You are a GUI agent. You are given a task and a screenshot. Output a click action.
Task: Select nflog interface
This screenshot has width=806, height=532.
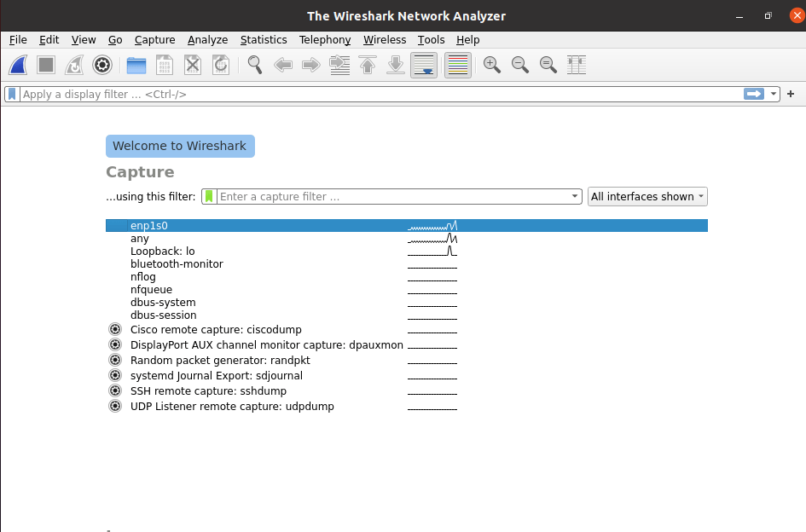point(407,277)
